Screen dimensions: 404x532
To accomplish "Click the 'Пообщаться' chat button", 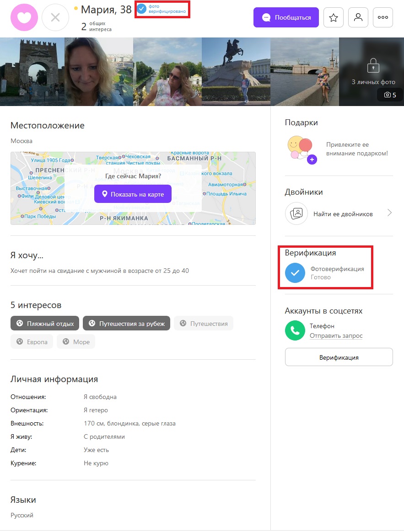I will tap(286, 17).
